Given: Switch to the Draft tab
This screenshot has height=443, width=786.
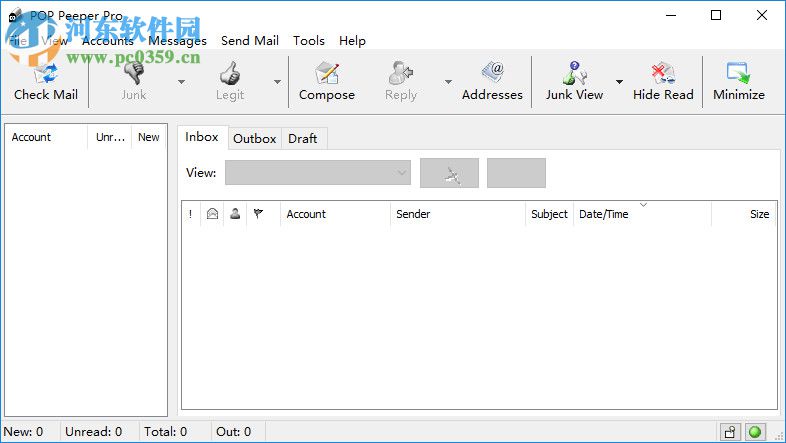Looking at the screenshot, I should point(303,138).
